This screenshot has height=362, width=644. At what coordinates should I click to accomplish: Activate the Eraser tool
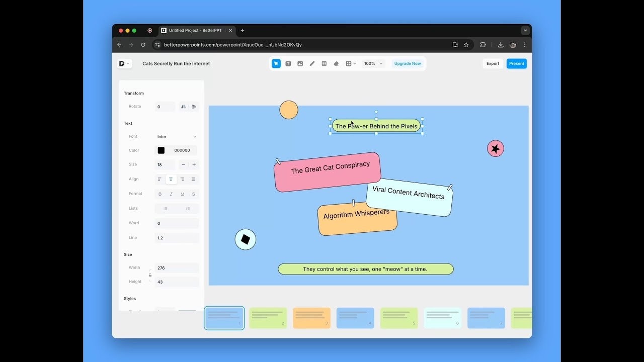(336, 64)
